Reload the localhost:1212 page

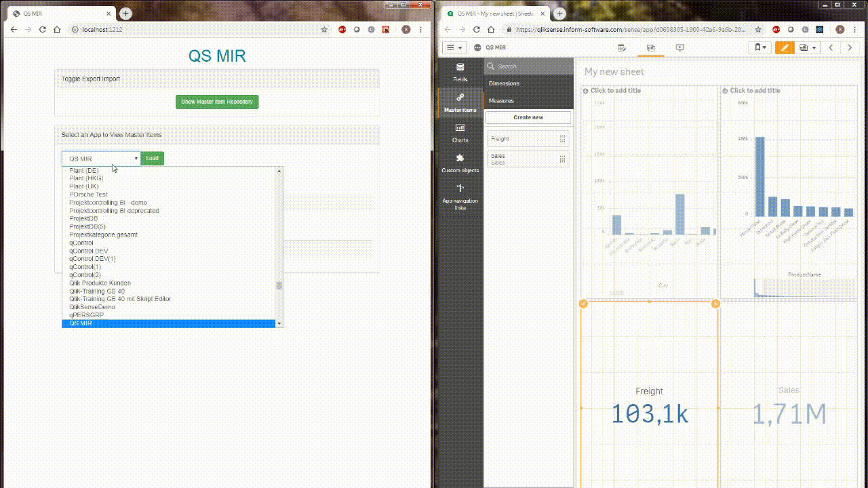point(42,30)
